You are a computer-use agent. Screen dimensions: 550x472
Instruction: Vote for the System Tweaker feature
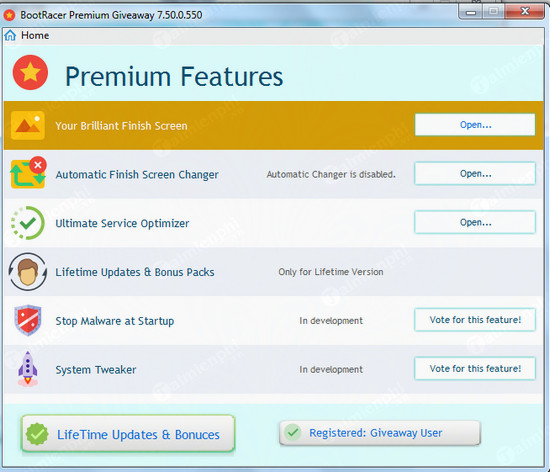[x=475, y=368]
